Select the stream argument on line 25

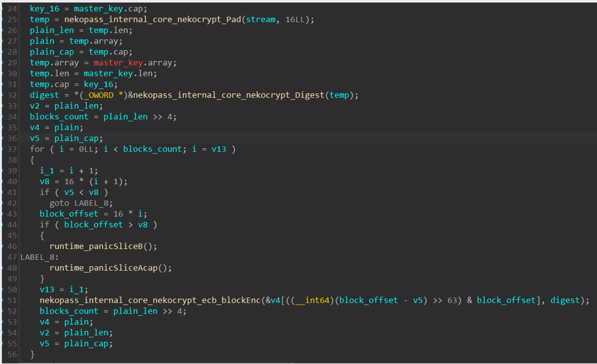point(261,19)
